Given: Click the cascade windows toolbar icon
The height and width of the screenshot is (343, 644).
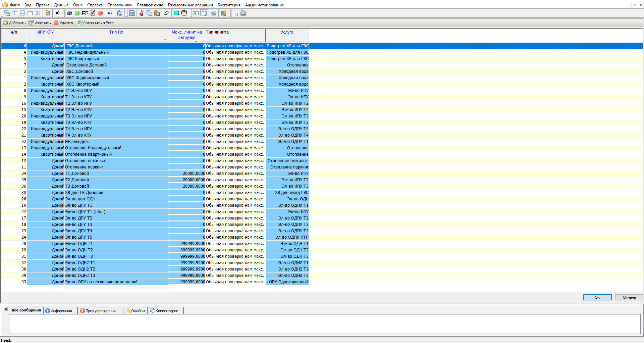Looking at the screenshot, I should [x=7, y=13].
